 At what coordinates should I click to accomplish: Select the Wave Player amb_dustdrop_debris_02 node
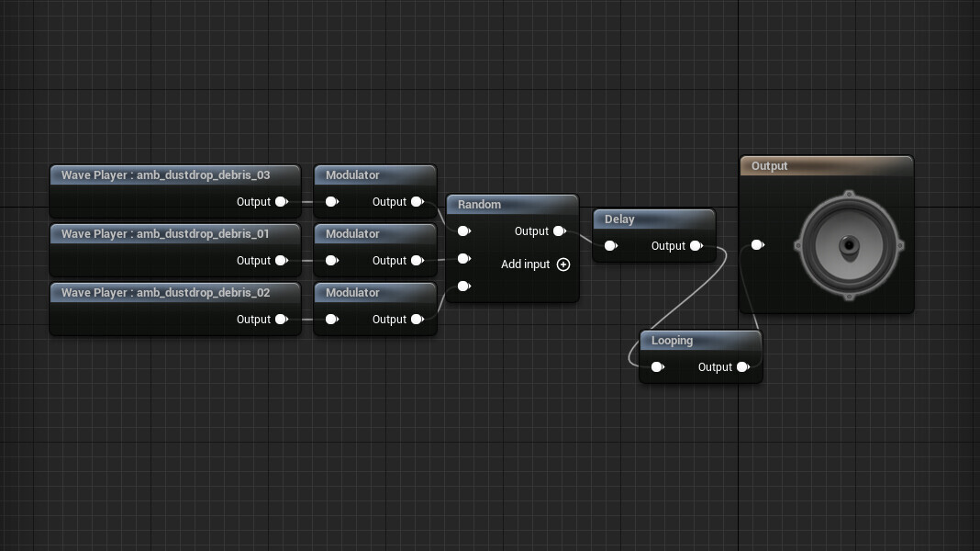(x=174, y=293)
